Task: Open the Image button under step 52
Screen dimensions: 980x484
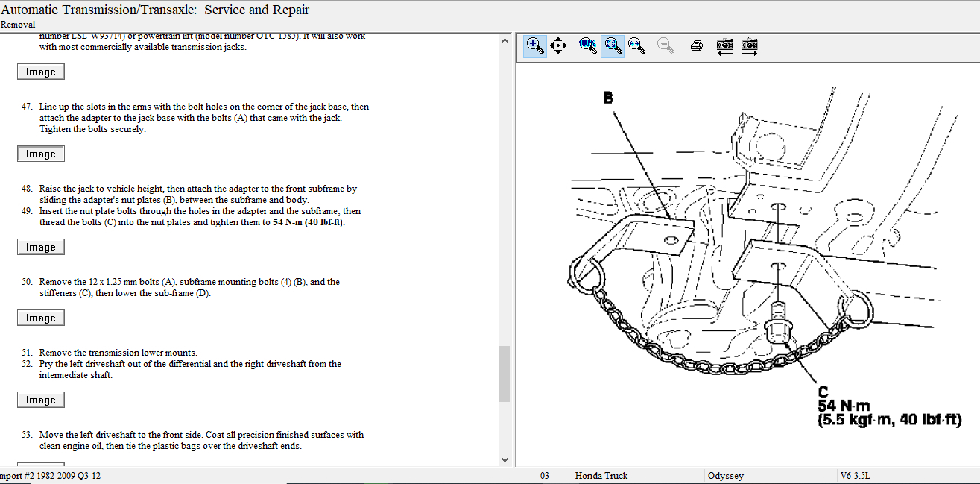Action: pos(41,400)
